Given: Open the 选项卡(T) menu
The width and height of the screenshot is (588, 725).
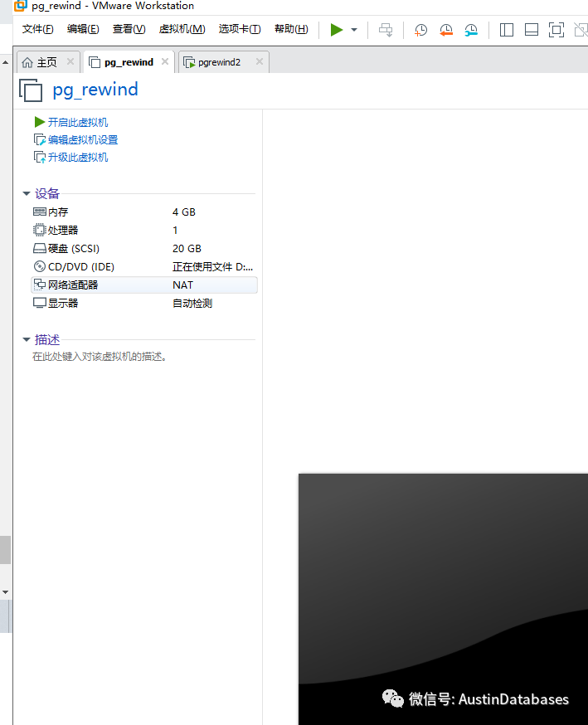Looking at the screenshot, I should [240, 29].
